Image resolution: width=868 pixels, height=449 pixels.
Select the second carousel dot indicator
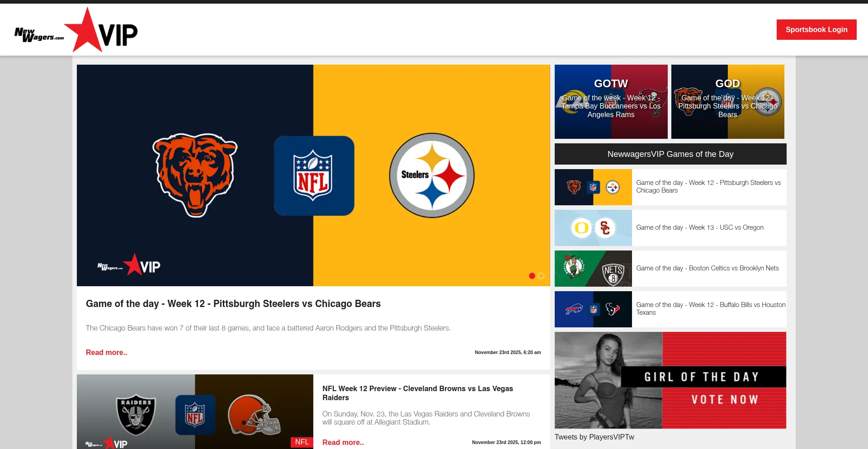pyautogui.click(x=541, y=276)
